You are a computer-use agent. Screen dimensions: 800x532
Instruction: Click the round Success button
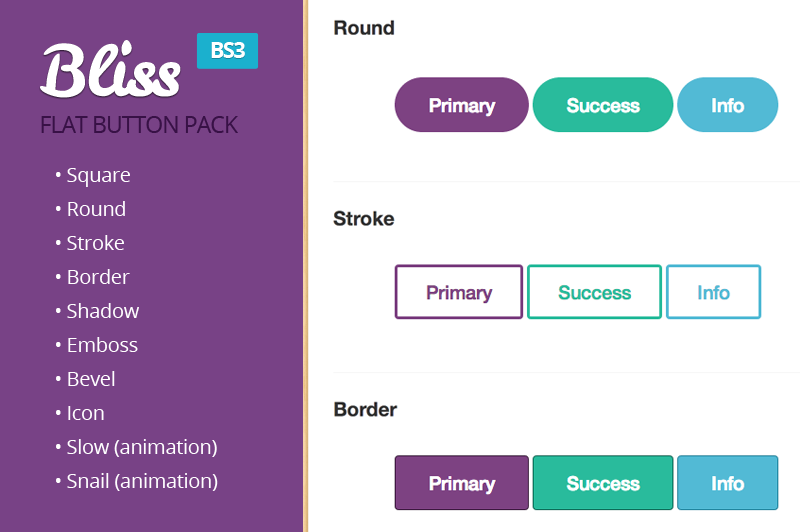pyautogui.click(x=602, y=105)
